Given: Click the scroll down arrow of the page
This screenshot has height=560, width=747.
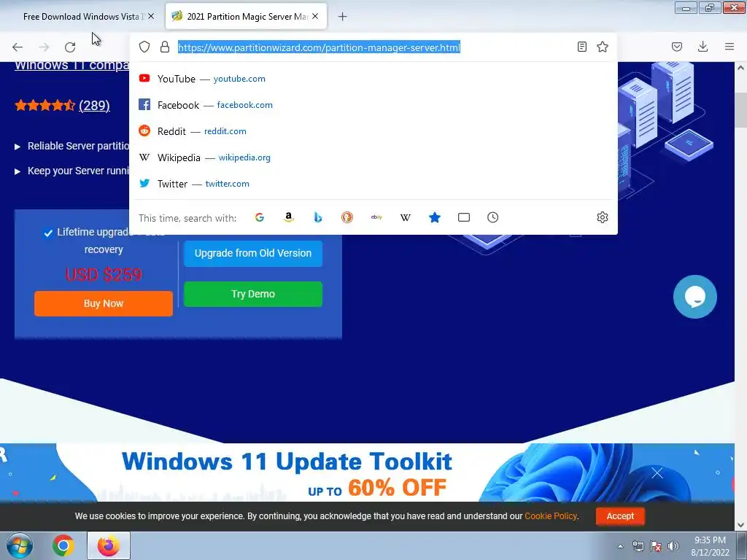Looking at the screenshot, I should [741, 525].
